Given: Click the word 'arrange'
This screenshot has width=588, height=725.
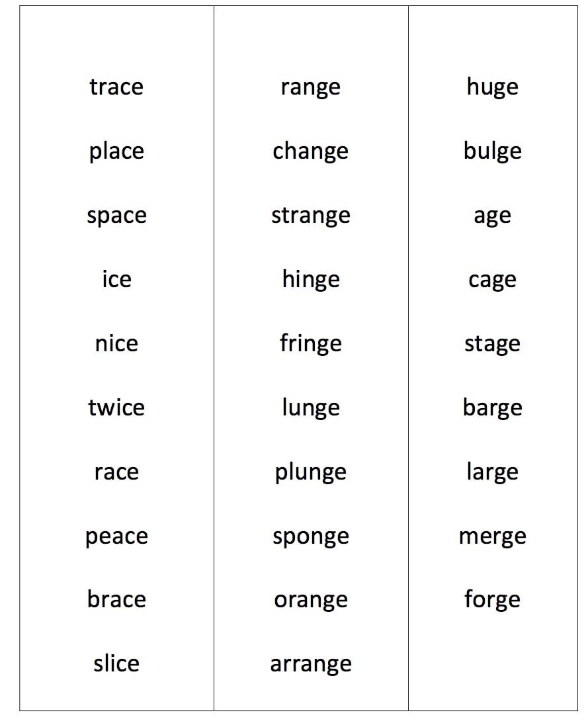Looking at the screenshot, I should pyautogui.click(x=310, y=664).
